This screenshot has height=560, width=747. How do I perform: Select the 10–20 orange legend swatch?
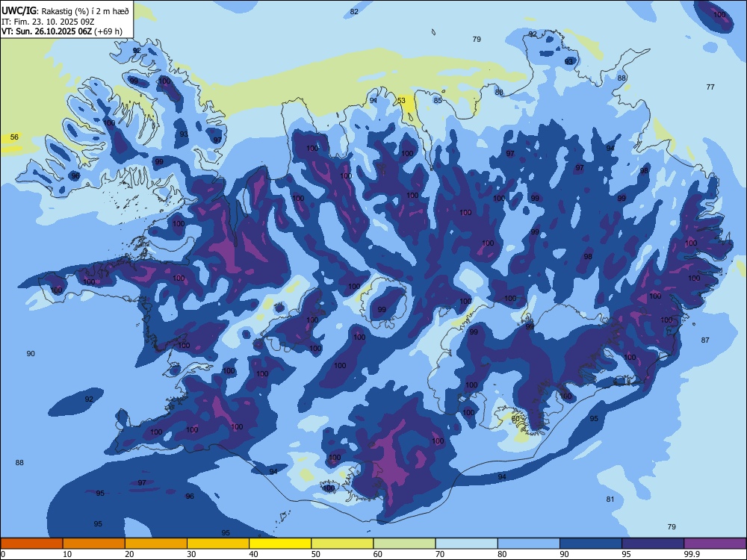coord(94,544)
